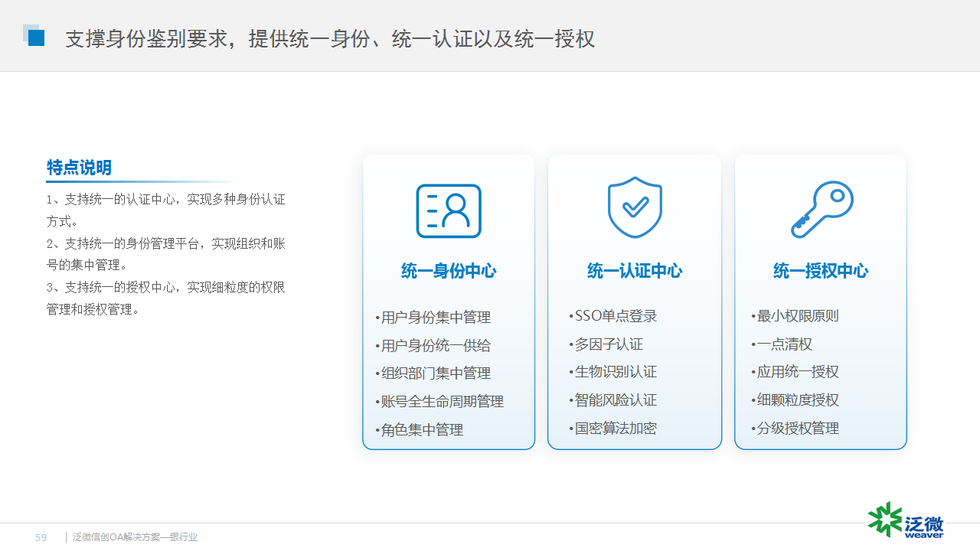
Task: Click the shield checkmark icon for 统一认证中心
Action: 635,207
